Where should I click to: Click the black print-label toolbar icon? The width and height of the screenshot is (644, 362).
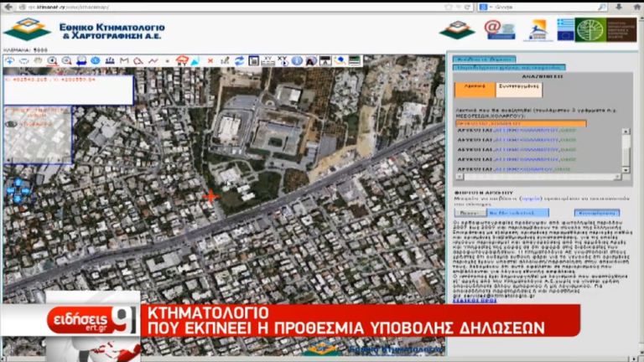tap(325, 61)
